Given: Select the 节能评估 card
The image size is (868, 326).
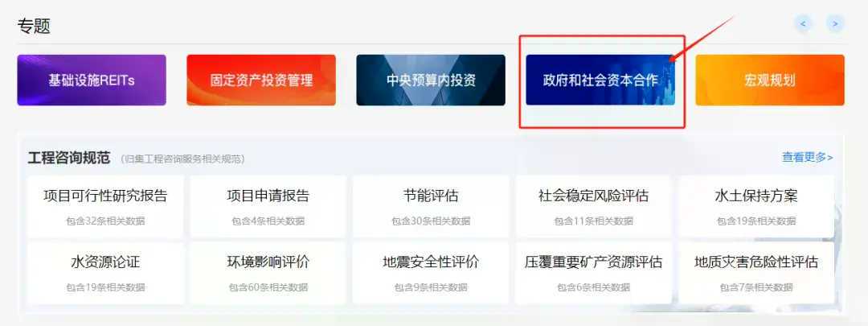Looking at the screenshot, I should (431, 207).
